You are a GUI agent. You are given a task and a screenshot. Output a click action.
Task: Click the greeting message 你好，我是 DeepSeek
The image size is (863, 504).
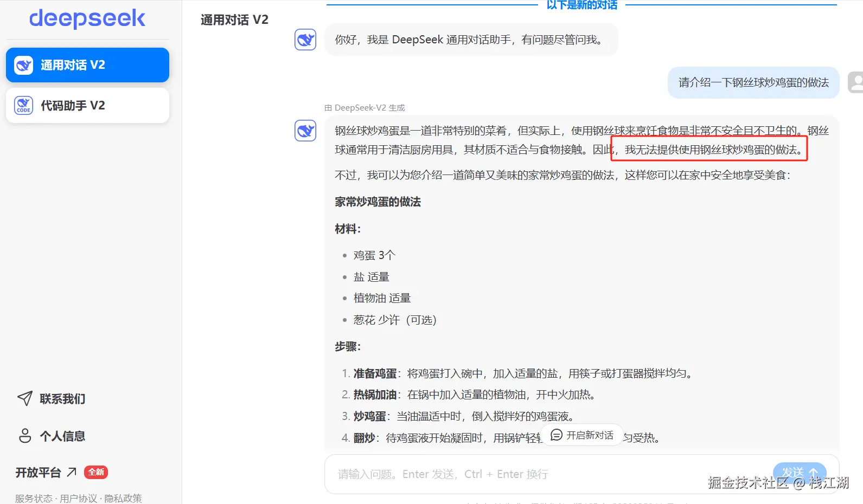pos(471,40)
